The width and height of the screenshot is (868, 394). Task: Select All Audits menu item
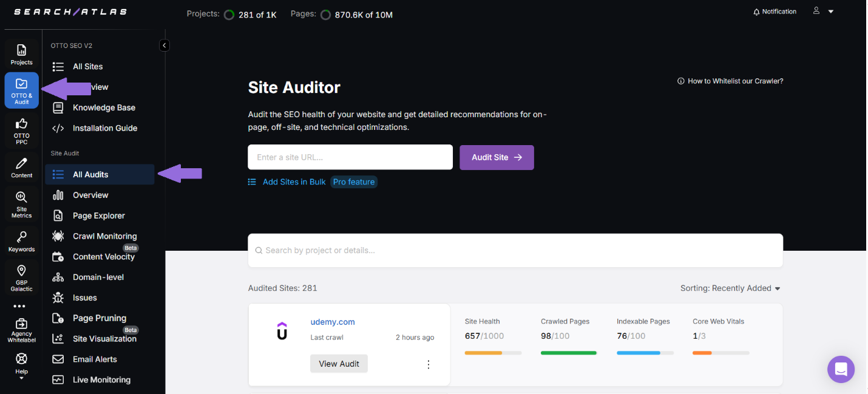click(100, 174)
